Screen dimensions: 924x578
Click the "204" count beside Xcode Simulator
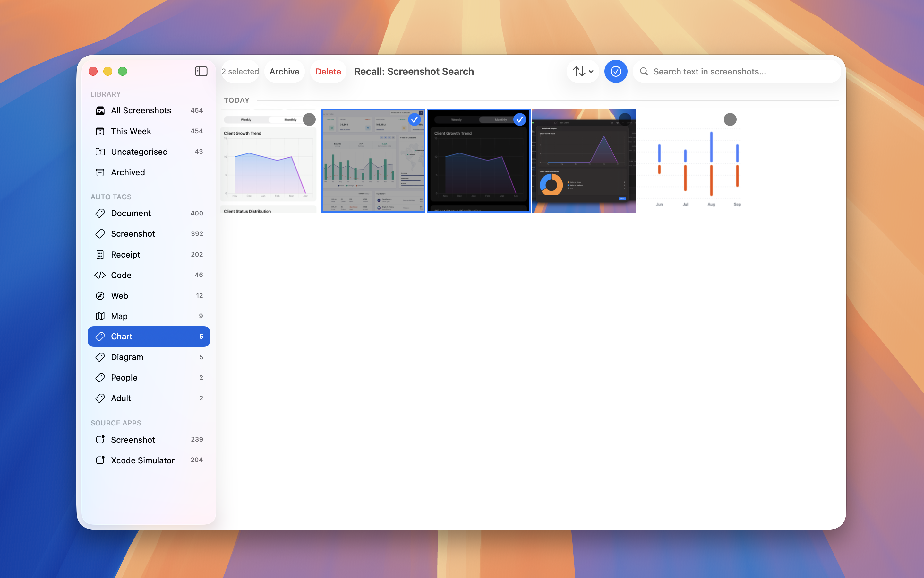click(197, 460)
